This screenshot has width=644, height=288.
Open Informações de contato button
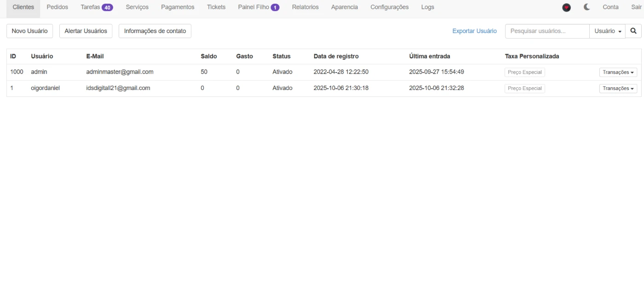155,31
